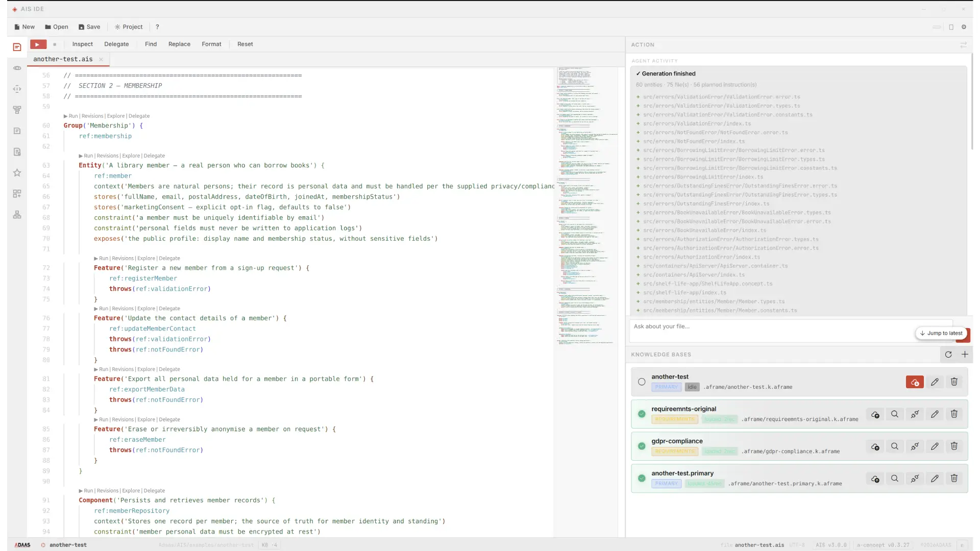Click the Format toolbar button

coord(211,44)
